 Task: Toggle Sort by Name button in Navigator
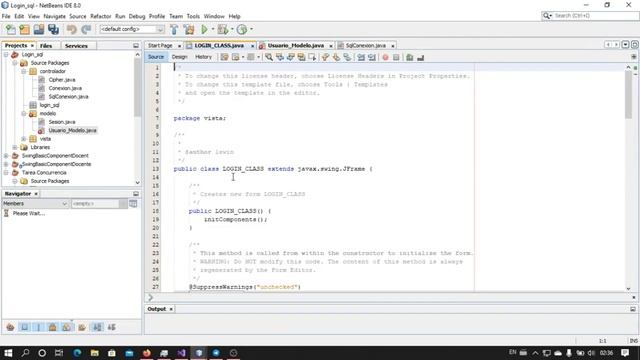[97, 327]
